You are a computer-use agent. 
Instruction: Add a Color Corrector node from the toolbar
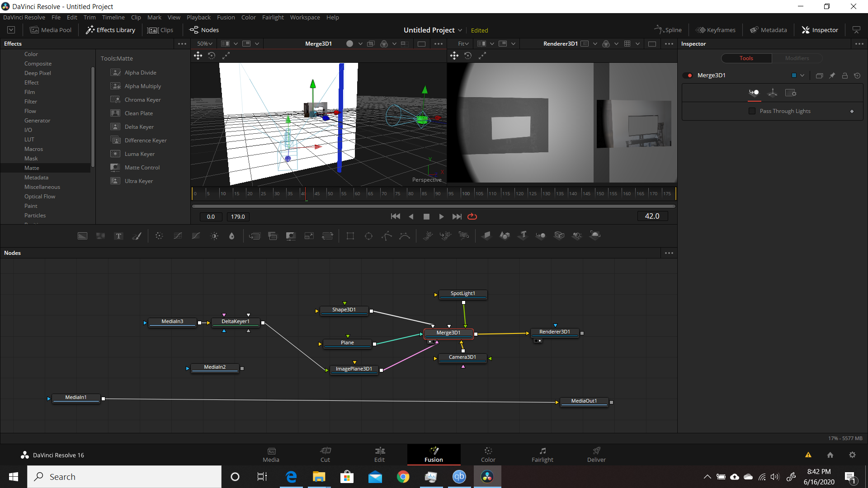pyautogui.click(x=159, y=236)
